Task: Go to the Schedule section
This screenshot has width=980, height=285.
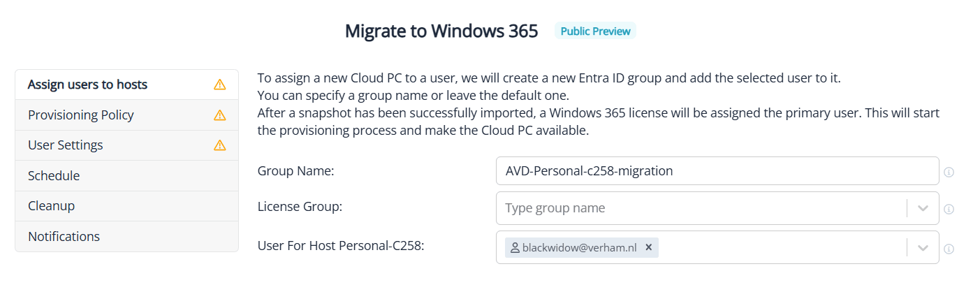Action: pyautogui.click(x=54, y=176)
